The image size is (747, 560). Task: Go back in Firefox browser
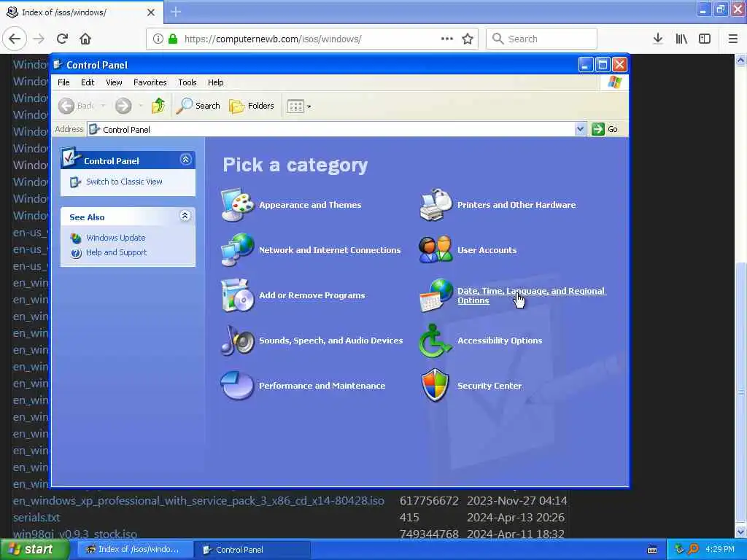pos(15,39)
